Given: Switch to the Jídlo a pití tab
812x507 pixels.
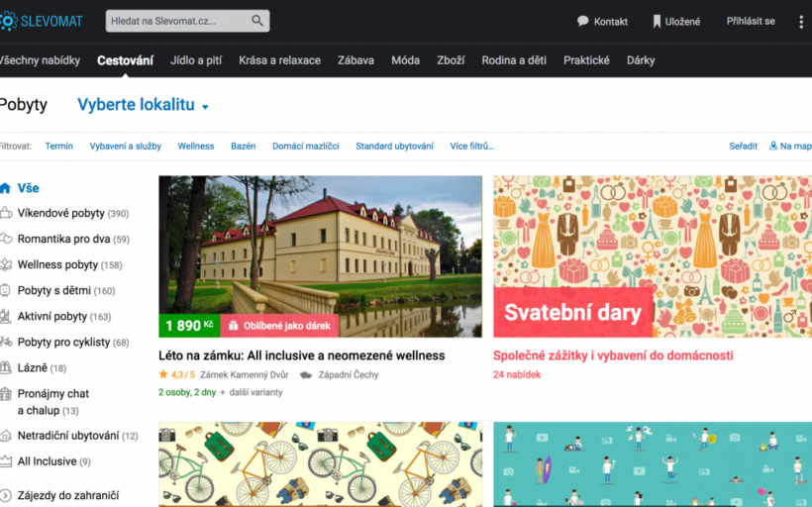Looking at the screenshot, I should click(196, 60).
